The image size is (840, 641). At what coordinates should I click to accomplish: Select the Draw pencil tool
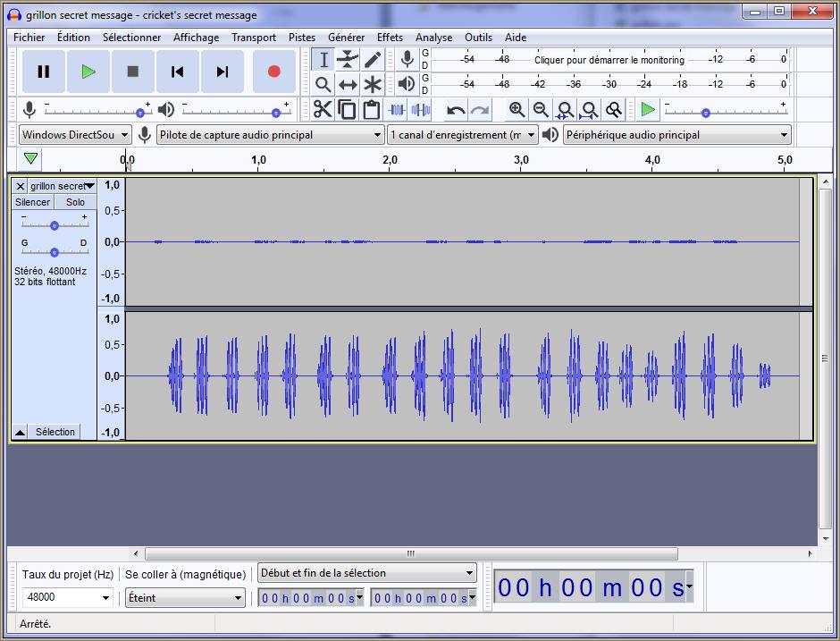(373, 60)
